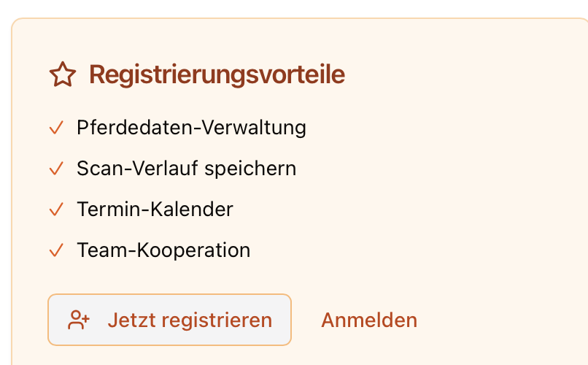Click the Termin-Kalender checkmark icon
Screen dimensions: 588x365
point(57,210)
